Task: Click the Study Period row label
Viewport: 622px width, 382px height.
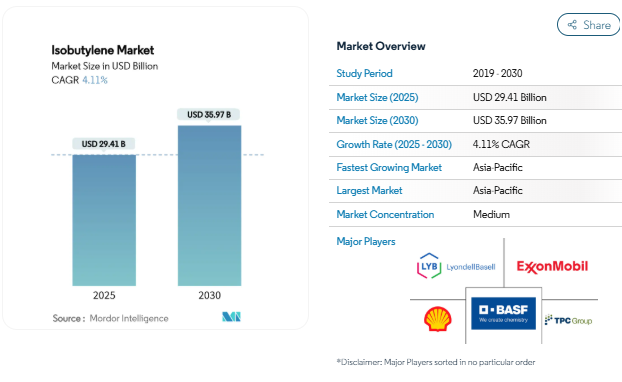Action: [x=364, y=73]
